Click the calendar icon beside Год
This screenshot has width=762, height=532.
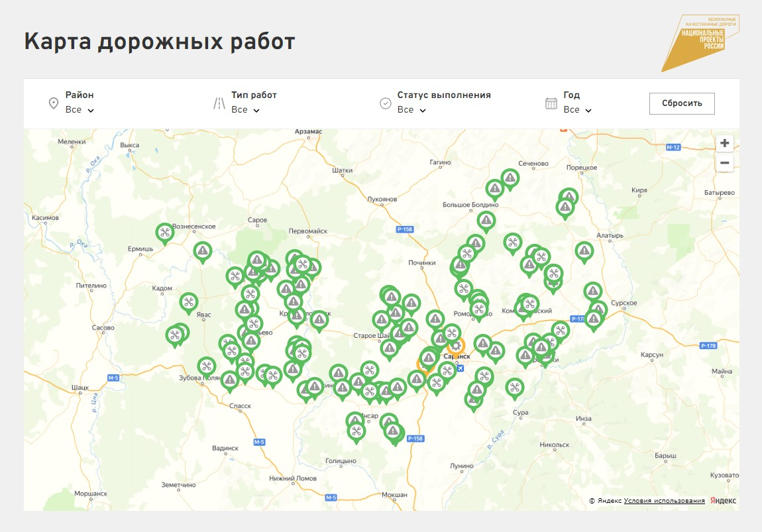click(x=551, y=103)
